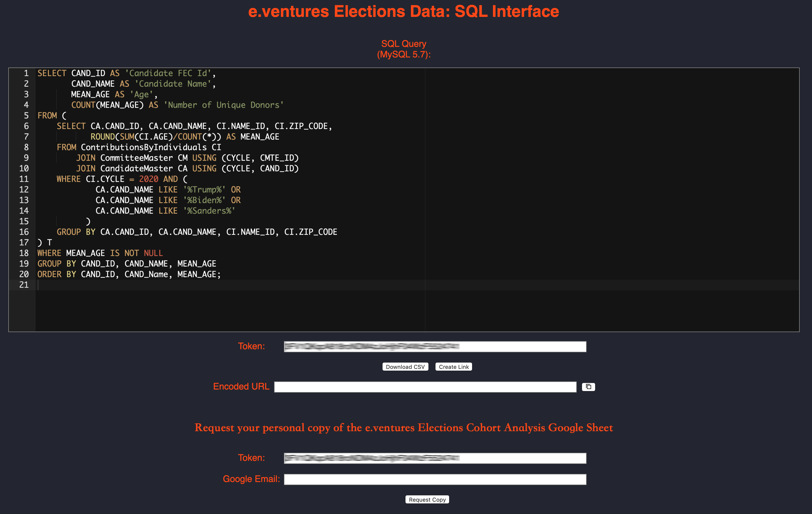Click the 'Age' alias on line 3

[142, 94]
